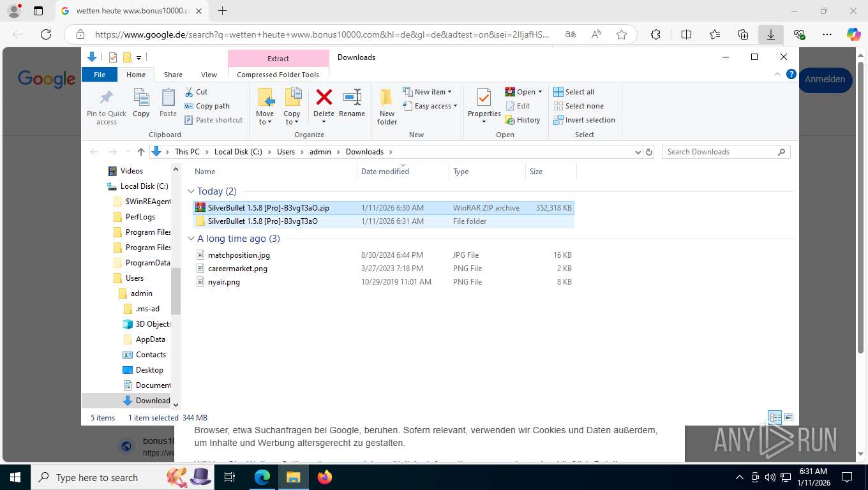Open Edge Downloads button in browser toolbar
Viewport: 868px width, 490px height.
pyautogui.click(x=770, y=34)
